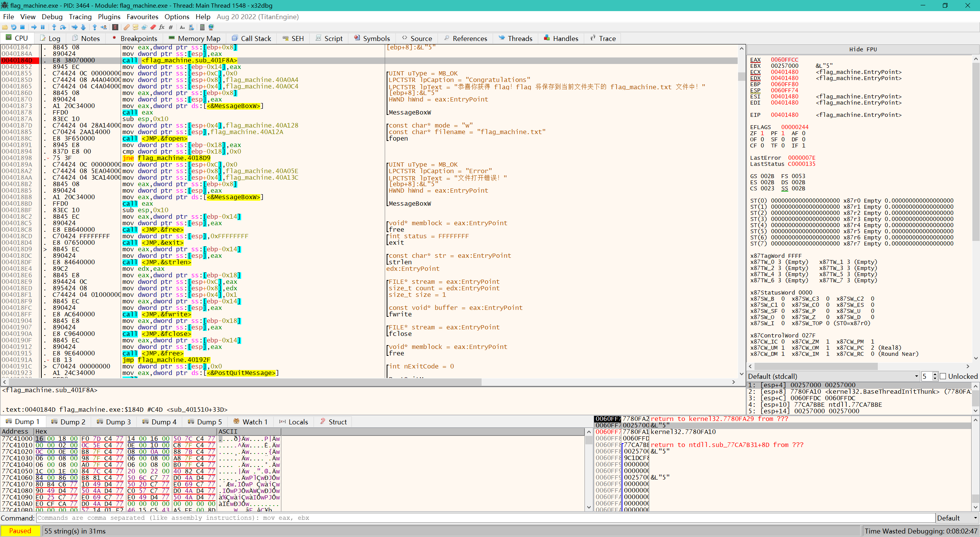Click the Open file folder icon

(x=5, y=27)
